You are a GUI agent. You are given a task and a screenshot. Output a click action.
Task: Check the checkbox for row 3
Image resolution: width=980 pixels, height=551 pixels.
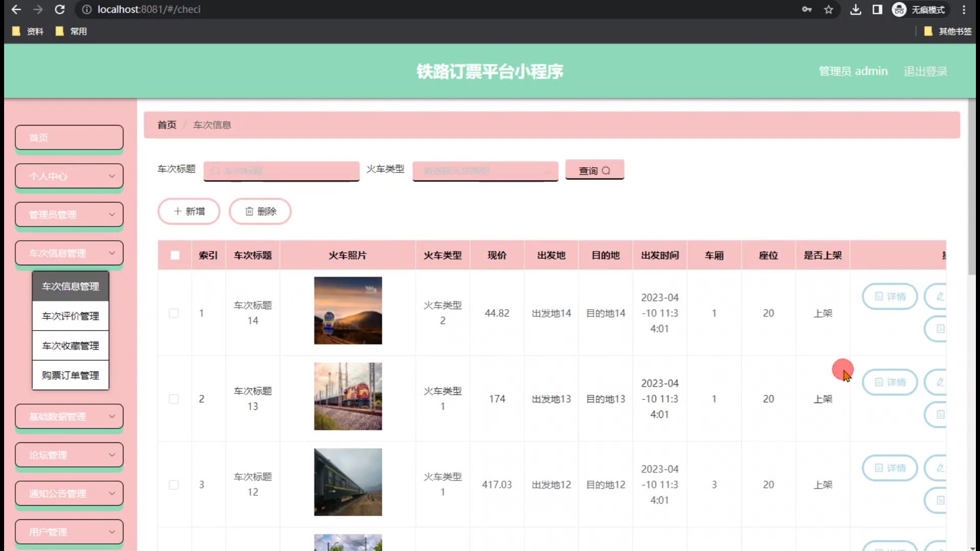[x=174, y=485]
